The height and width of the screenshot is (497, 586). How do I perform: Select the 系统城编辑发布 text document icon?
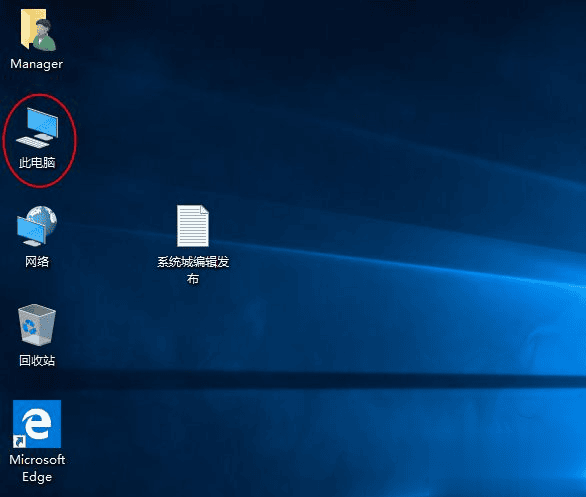[x=193, y=226]
